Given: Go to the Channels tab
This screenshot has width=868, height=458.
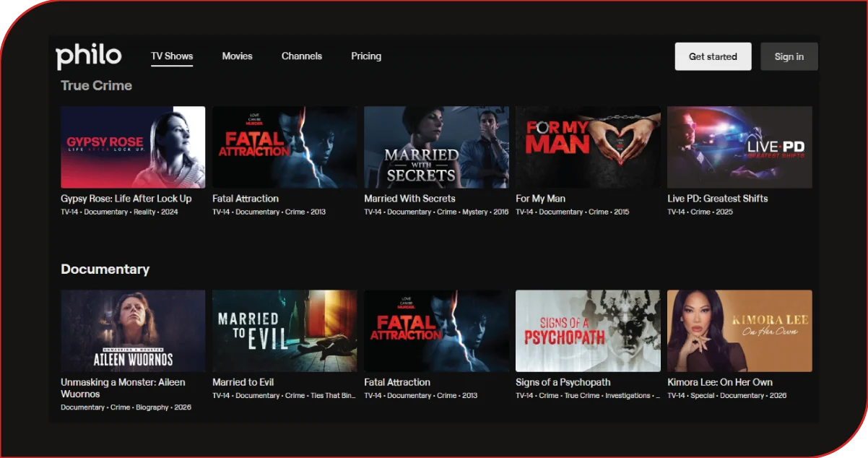Looking at the screenshot, I should (302, 56).
